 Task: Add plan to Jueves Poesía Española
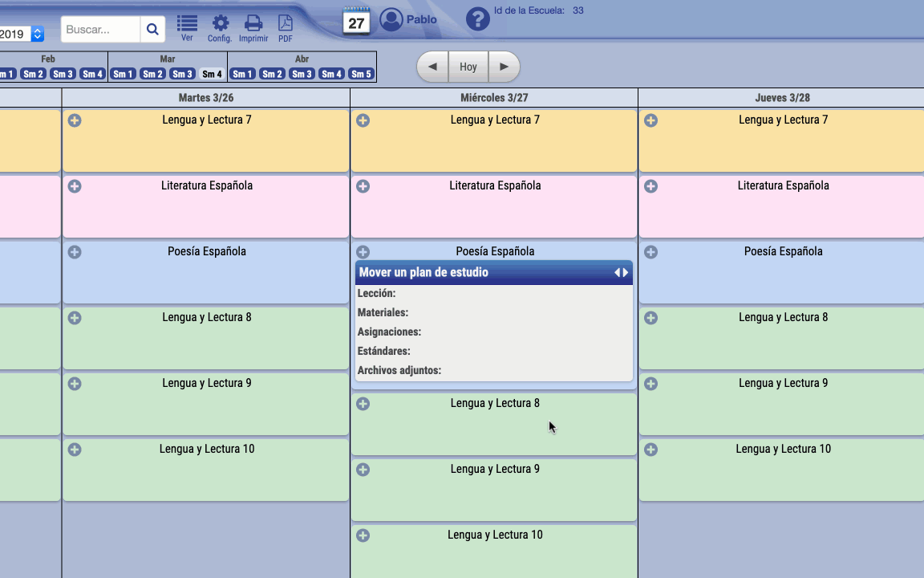pos(650,252)
